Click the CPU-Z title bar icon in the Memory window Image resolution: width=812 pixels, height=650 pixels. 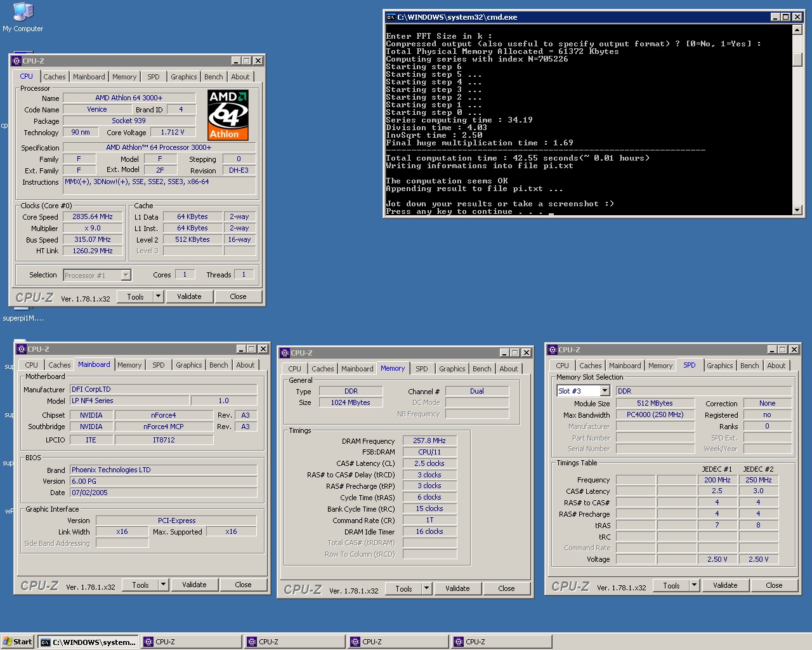click(285, 353)
